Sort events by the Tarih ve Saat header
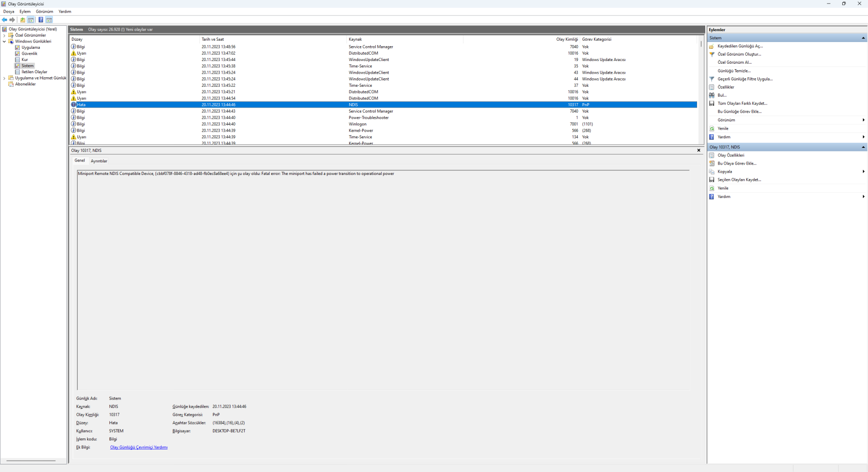Screen dimensions: 868x472 click(273, 39)
